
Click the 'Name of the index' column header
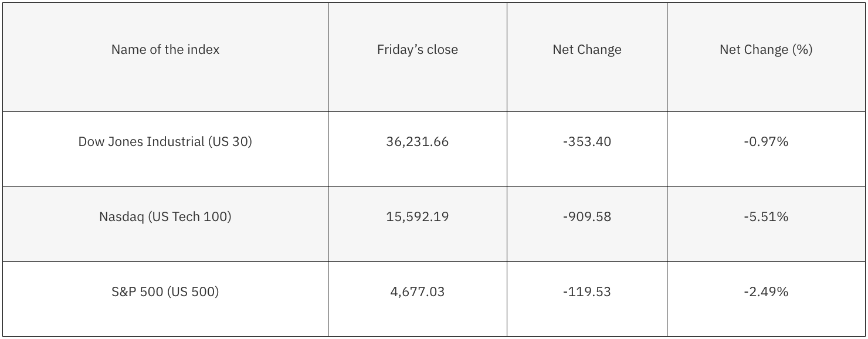165,50
